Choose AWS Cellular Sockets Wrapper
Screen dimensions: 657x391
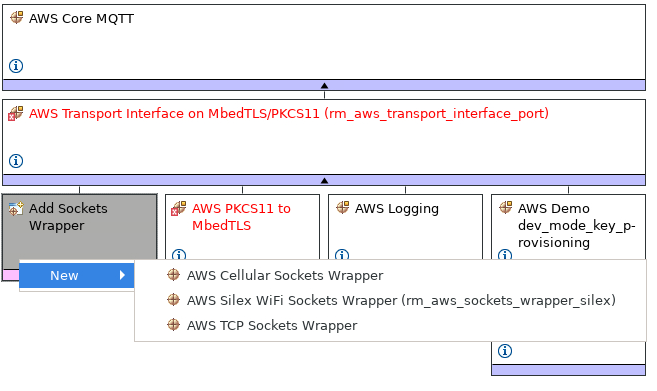pyautogui.click(x=391, y=275)
